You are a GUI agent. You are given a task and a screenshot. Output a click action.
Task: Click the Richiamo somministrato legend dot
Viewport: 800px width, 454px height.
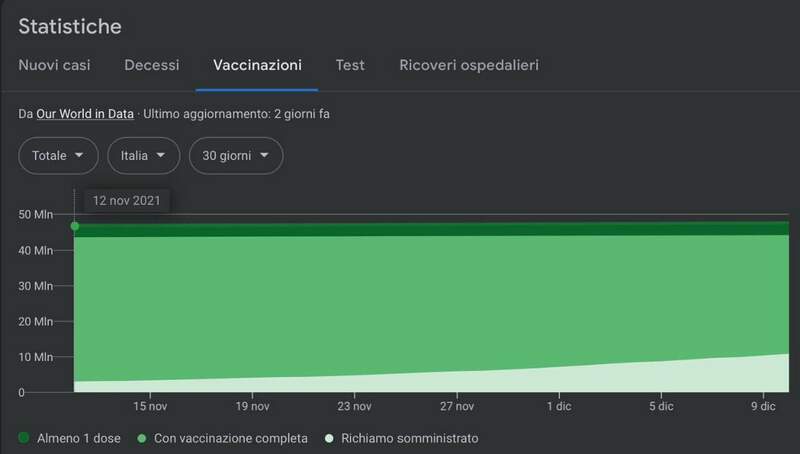pyautogui.click(x=329, y=438)
